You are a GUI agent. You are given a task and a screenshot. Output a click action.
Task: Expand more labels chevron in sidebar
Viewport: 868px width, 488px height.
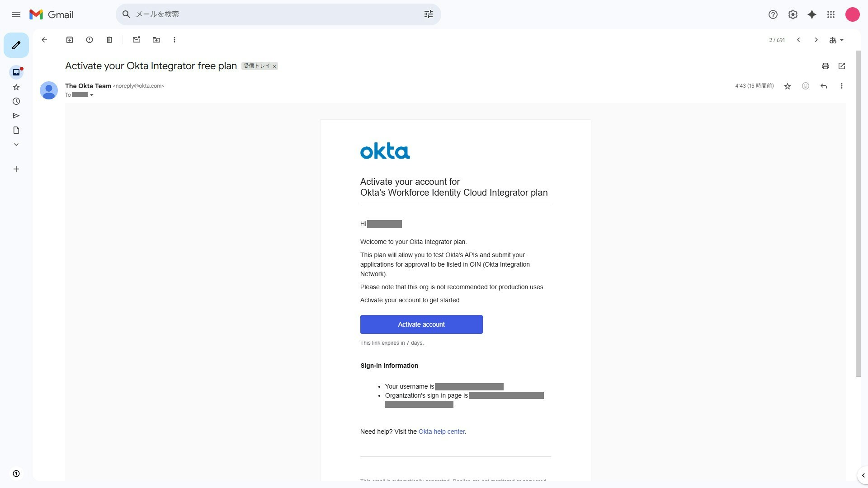pyautogui.click(x=16, y=145)
